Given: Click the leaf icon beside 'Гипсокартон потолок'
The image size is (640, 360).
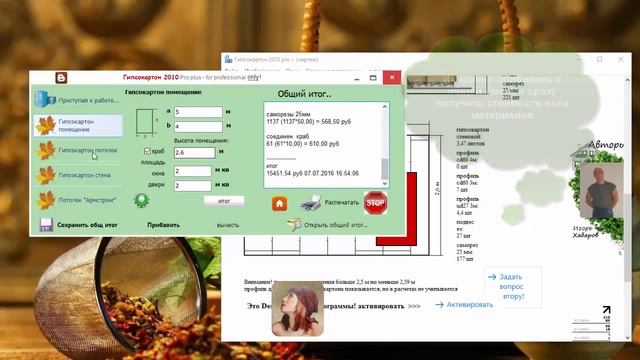Looking at the screenshot, I should [46, 150].
